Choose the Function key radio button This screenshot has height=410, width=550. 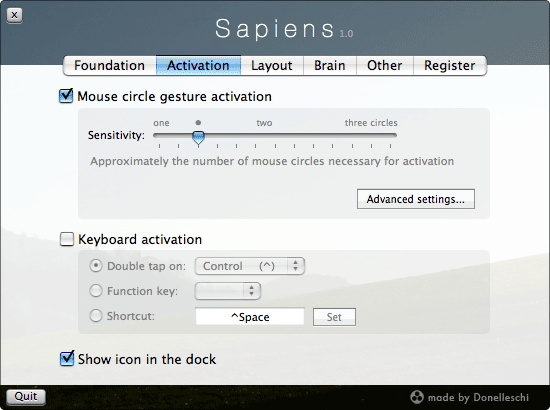96,291
